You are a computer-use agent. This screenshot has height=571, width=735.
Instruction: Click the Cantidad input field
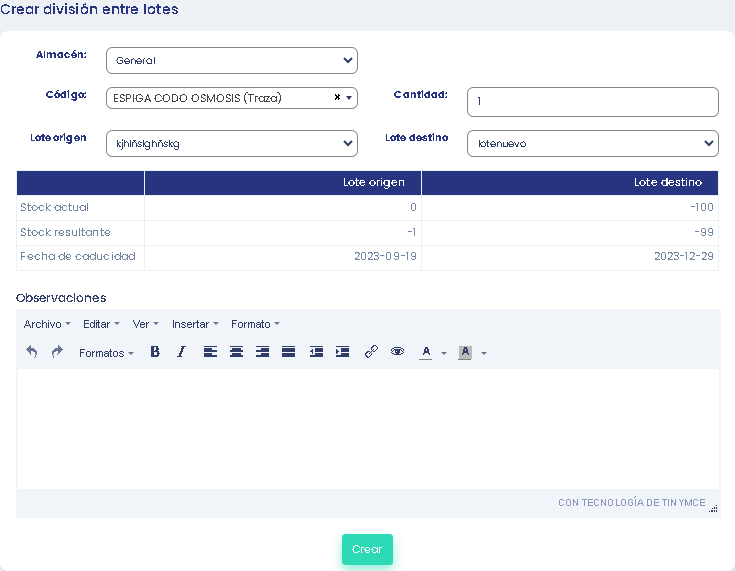click(592, 102)
